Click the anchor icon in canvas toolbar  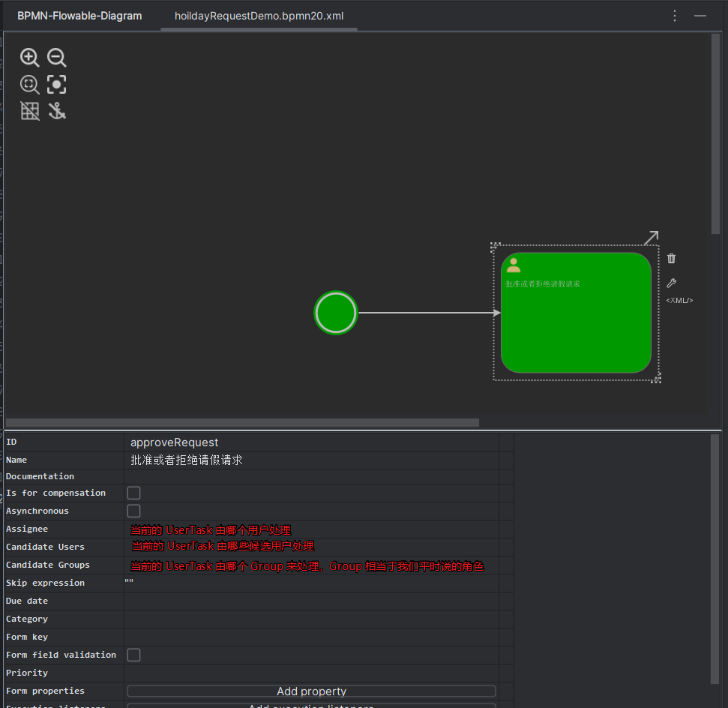pos(57,111)
